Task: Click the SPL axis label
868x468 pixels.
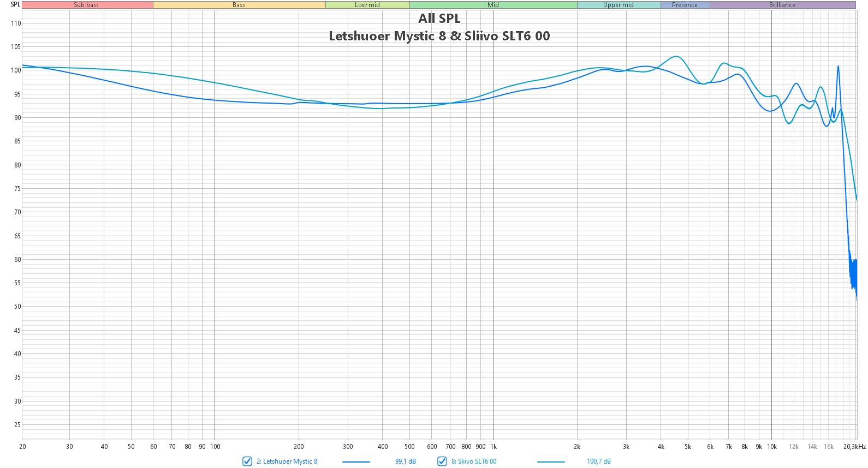Action: [x=15, y=4]
